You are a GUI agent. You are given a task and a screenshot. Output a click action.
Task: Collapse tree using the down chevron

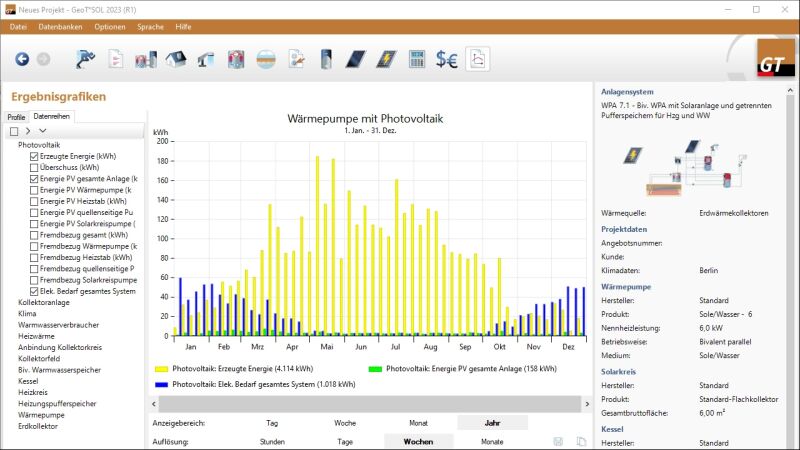click(x=42, y=131)
